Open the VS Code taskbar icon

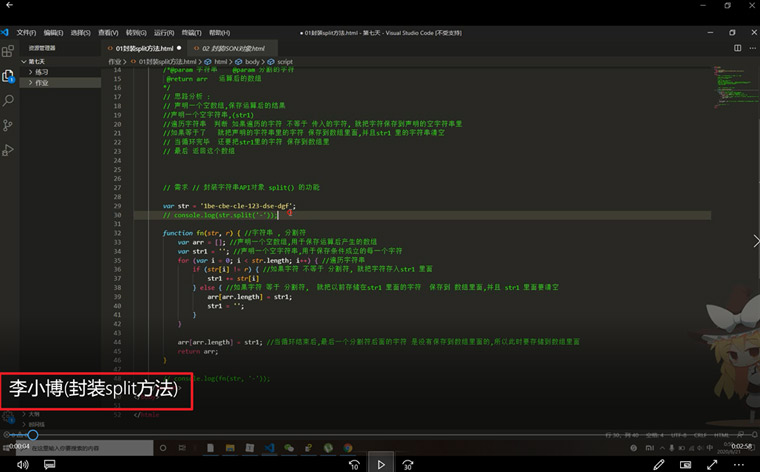pyautogui.click(x=269, y=448)
